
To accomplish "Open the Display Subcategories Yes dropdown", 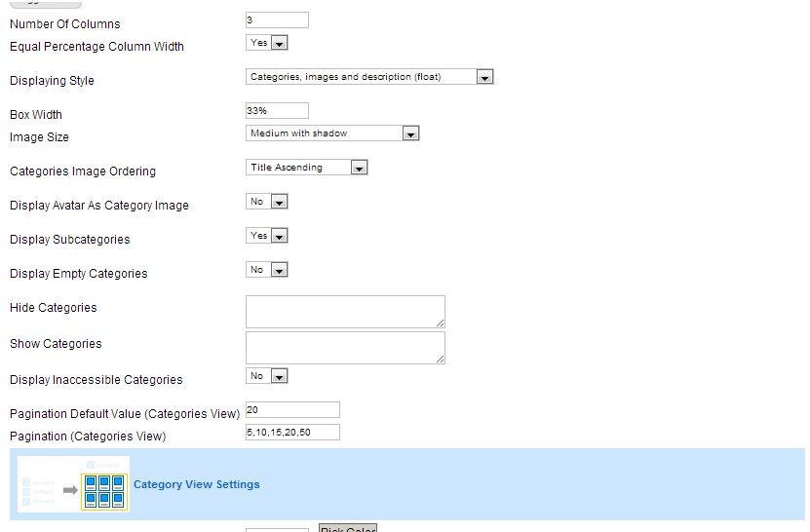I will pyautogui.click(x=267, y=236).
